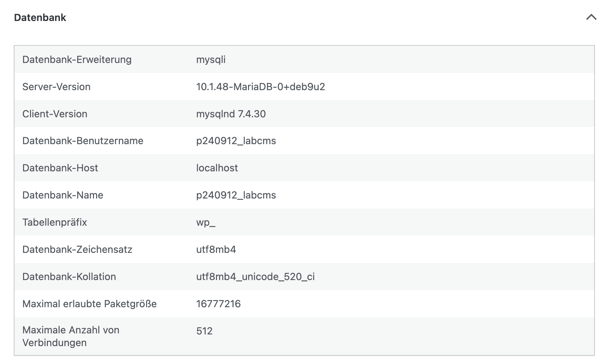Select the 10.1.48-MariaDB server version value
The width and height of the screenshot is (609, 364).
260,87
